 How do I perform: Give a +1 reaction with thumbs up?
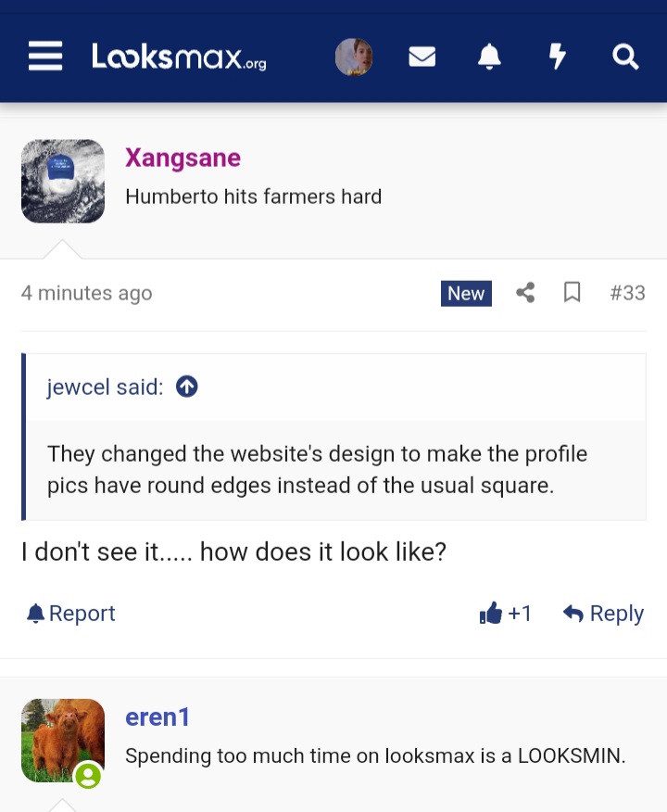click(506, 613)
